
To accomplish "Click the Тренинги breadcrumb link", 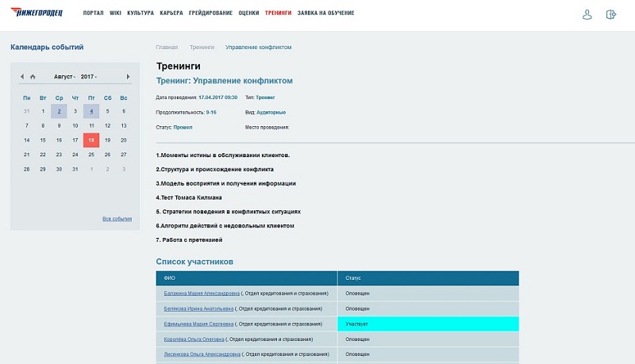I will point(202,48).
